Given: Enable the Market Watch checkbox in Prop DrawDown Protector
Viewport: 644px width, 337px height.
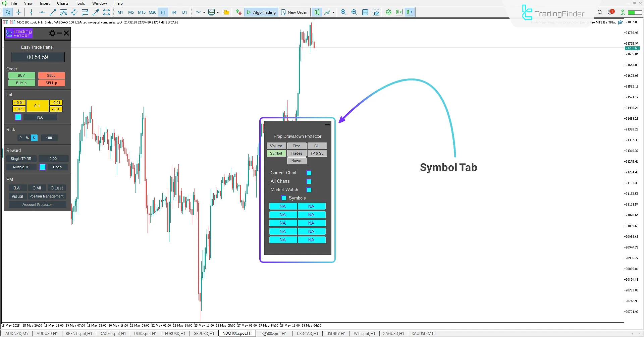Looking at the screenshot, I should (x=309, y=189).
